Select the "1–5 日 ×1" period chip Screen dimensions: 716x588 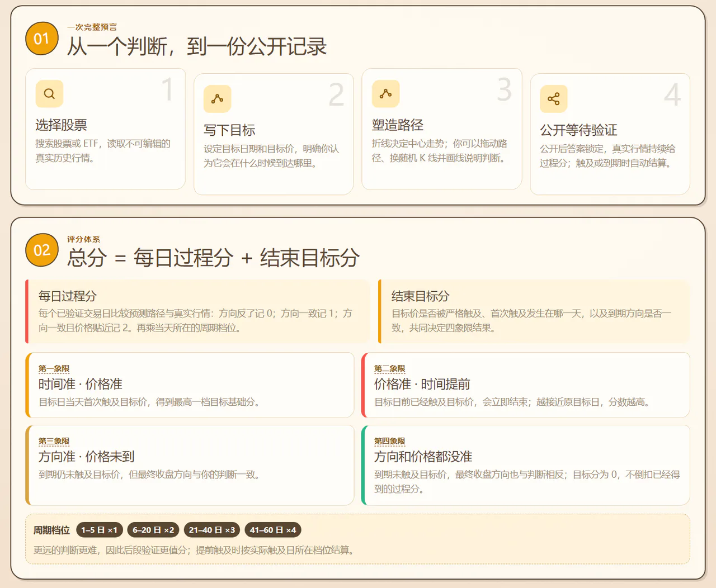point(99,530)
